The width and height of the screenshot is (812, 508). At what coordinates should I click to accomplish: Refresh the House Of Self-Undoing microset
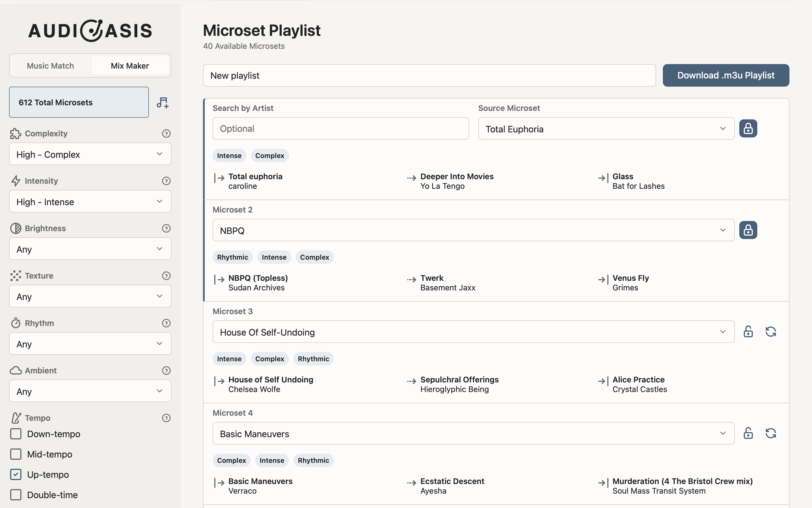click(771, 332)
